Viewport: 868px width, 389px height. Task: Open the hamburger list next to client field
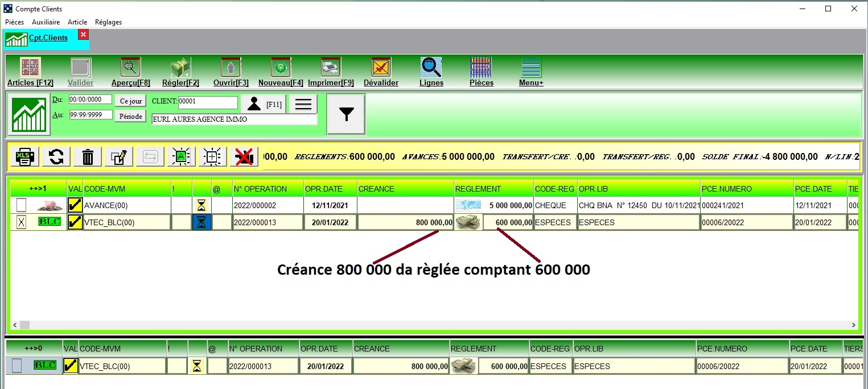(x=302, y=103)
